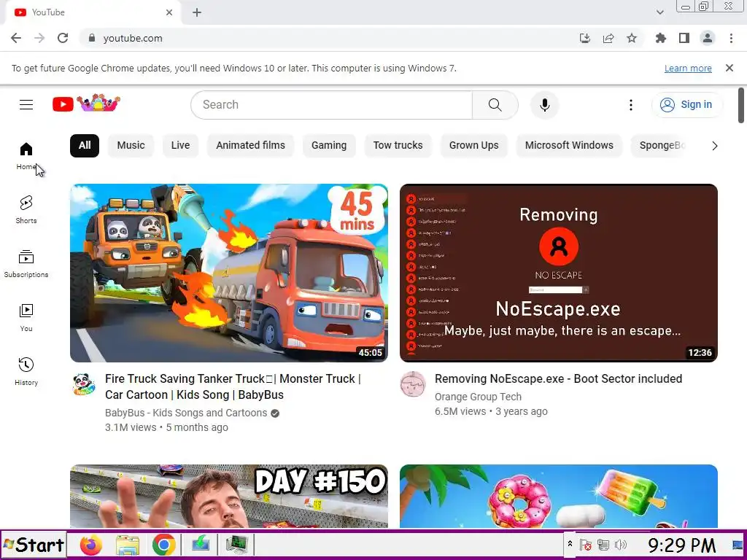Start voice search with microphone icon
Viewport: 747px width, 560px height.
544,105
